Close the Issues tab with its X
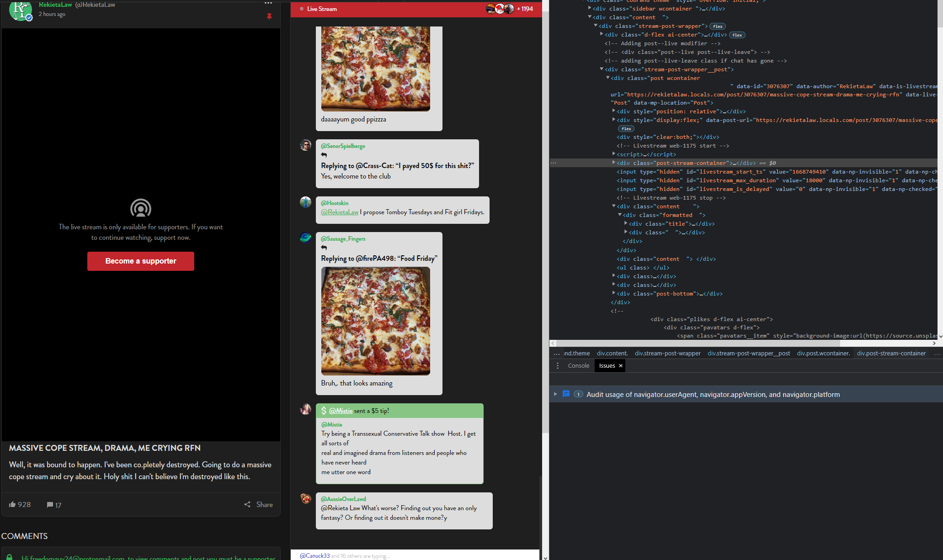943x560 pixels. click(x=620, y=365)
